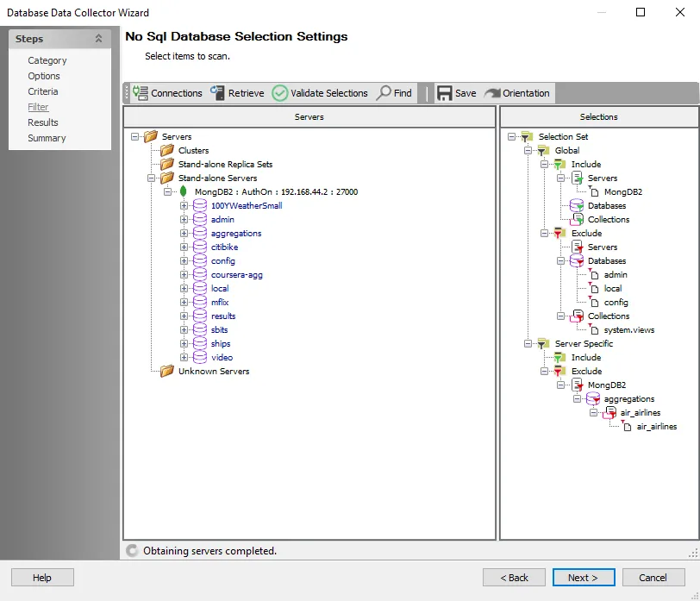Go to the Results step

tap(43, 122)
